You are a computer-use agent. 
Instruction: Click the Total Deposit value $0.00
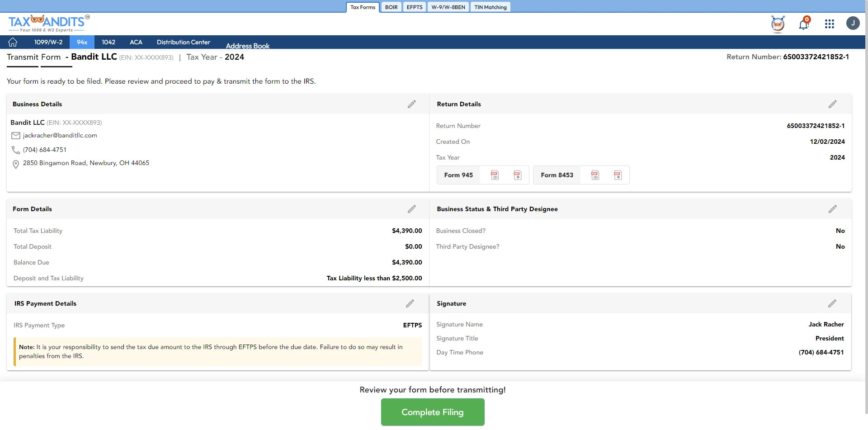(x=413, y=246)
